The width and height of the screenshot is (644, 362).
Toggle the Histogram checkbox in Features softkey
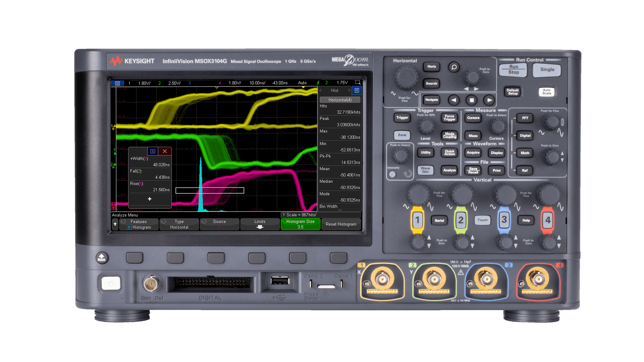(x=129, y=227)
